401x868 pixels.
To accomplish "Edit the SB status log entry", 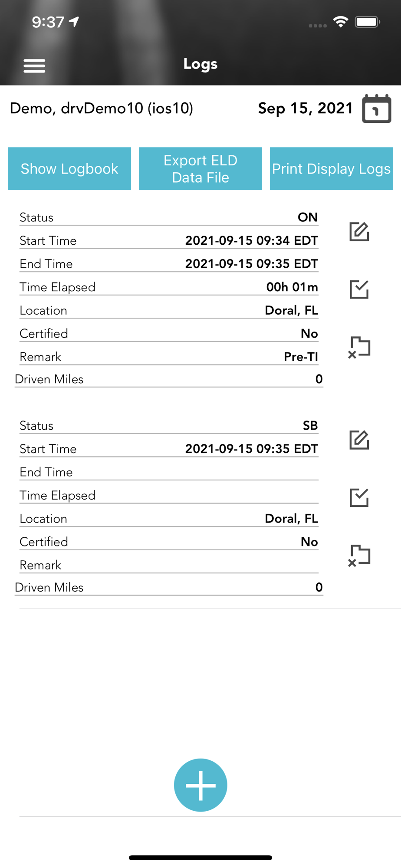I will coord(359,440).
